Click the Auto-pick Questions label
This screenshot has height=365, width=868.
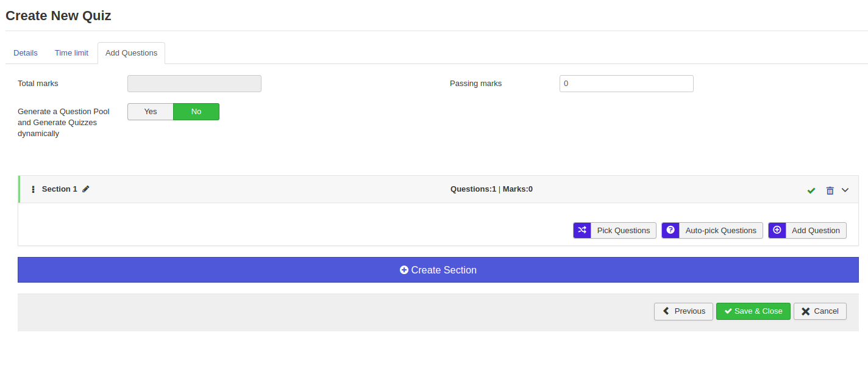(x=720, y=230)
